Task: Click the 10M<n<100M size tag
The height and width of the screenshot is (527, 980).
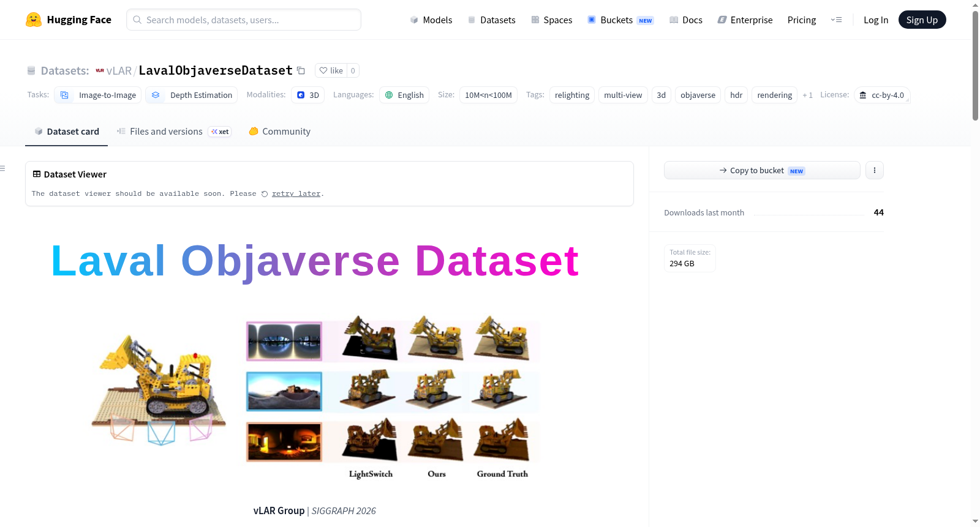Action: point(488,95)
